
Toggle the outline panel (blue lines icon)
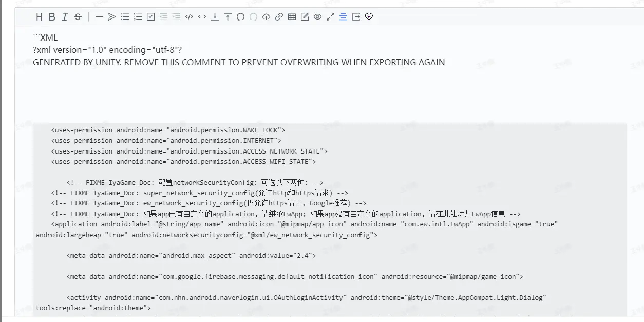pyautogui.click(x=343, y=17)
